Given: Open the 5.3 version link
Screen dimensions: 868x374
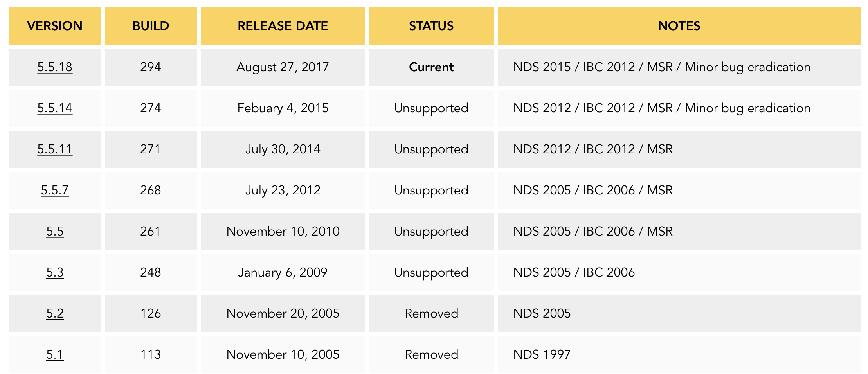Looking at the screenshot, I should [55, 272].
